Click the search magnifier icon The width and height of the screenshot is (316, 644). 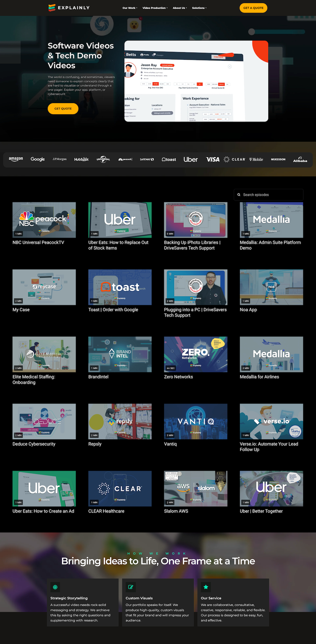pyautogui.click(x=239, y=195)
